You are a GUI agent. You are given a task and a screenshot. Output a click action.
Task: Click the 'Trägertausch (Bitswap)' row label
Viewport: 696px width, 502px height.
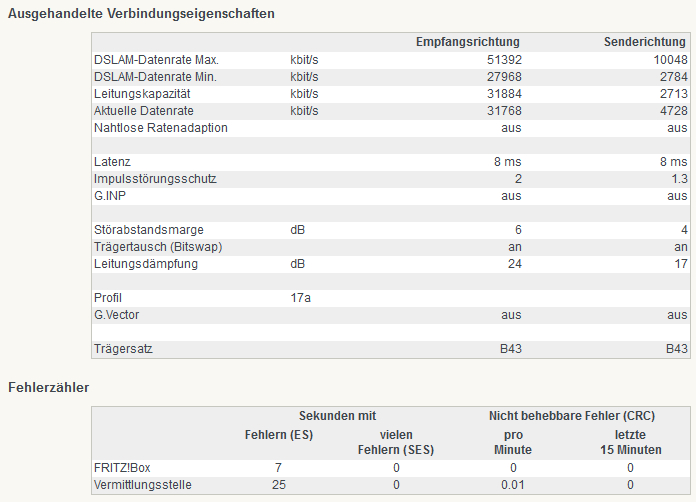[x=158, y=247]
